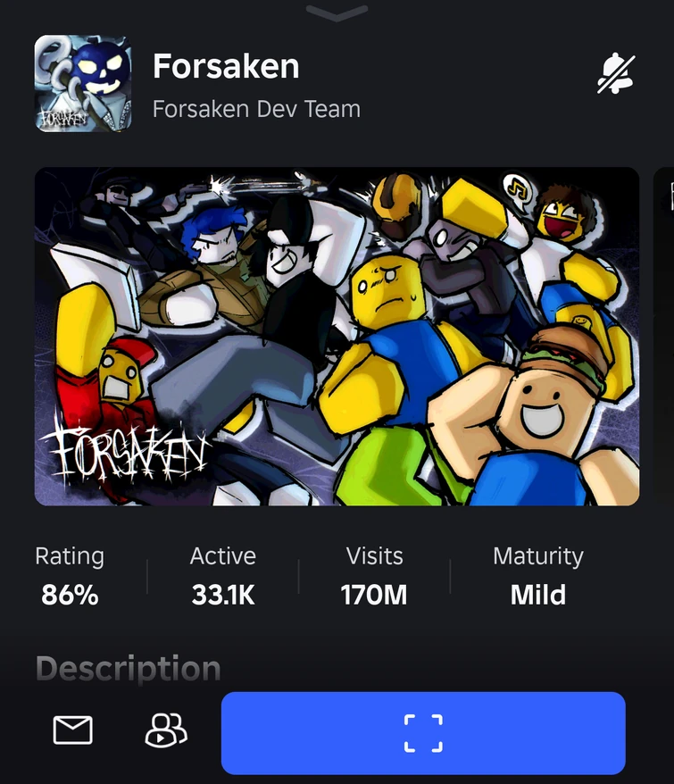This screenshot has height=784, width=674.
Task: Tap the 170M visits value
Action: 374,595
